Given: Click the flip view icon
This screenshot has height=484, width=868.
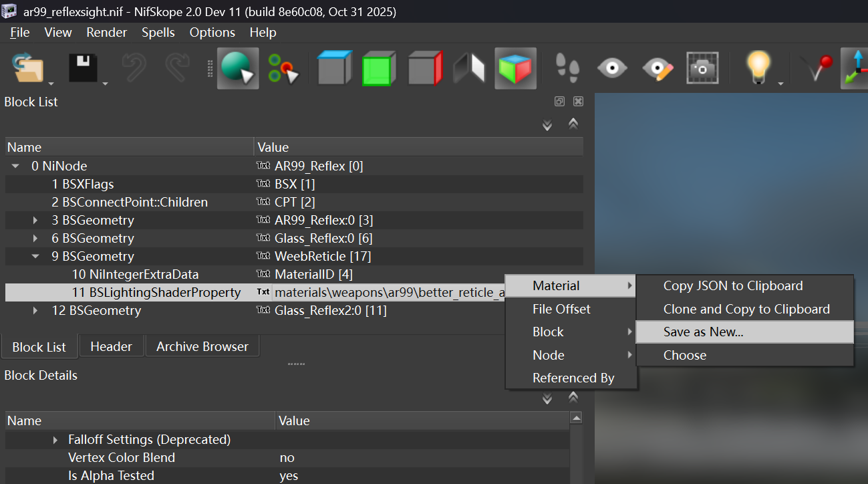Looking at the screenshot, I should click(x=470, y=68).
